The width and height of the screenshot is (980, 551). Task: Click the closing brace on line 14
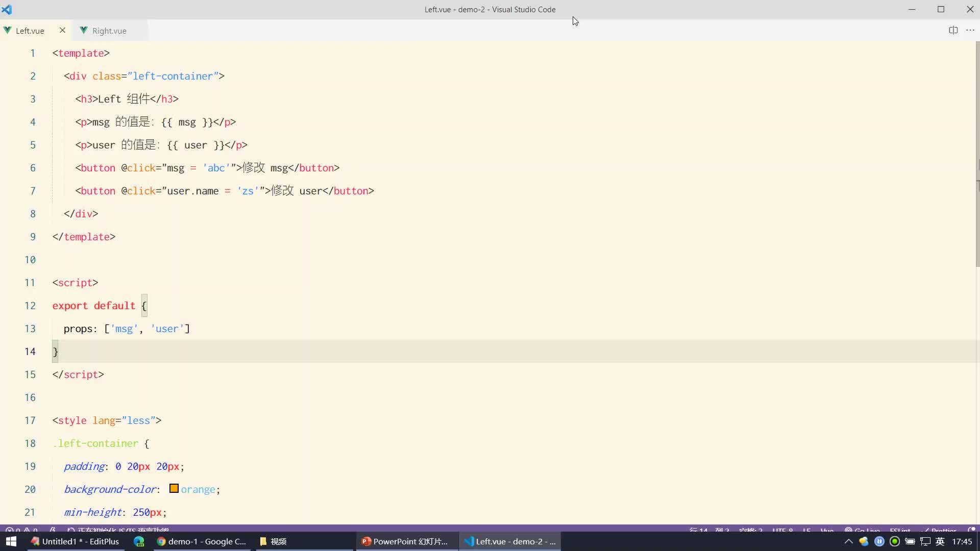(x=55, y=352)
